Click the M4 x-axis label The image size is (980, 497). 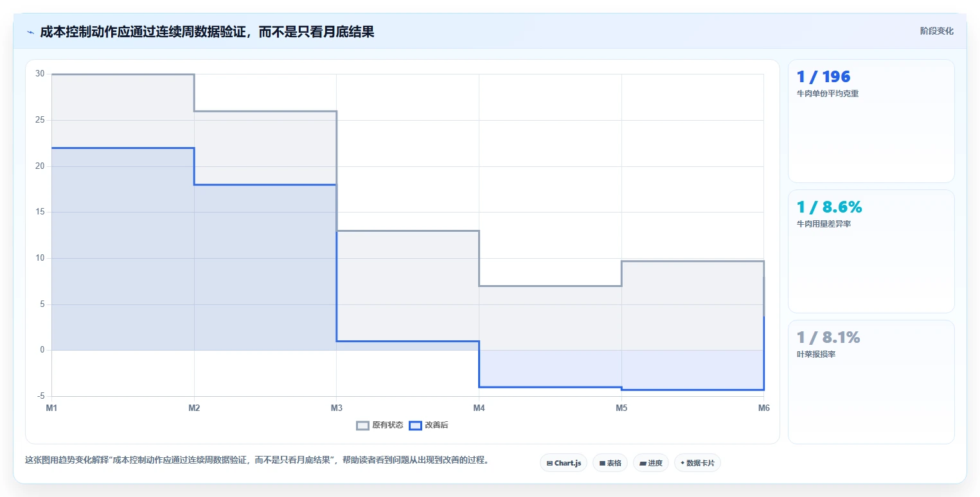479,408
